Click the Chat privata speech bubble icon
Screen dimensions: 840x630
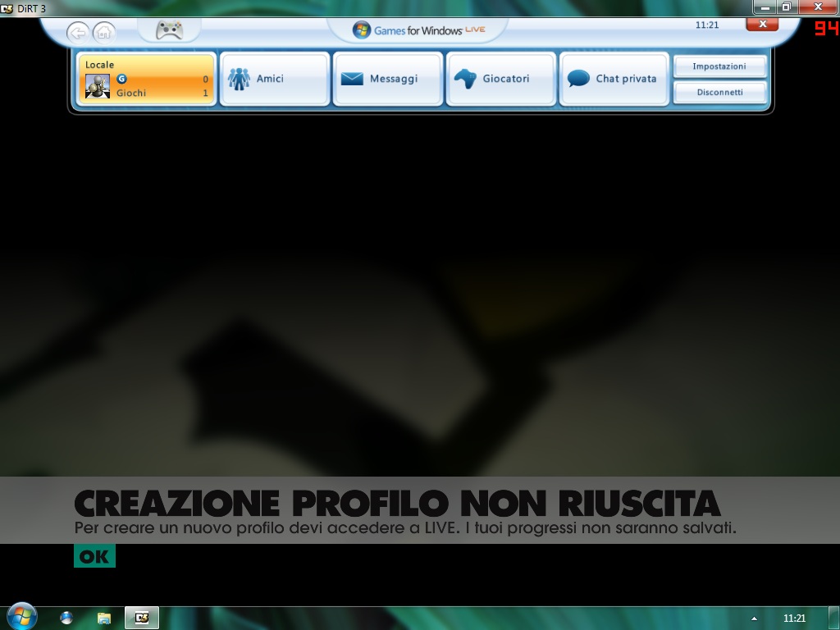tap(578, 79)
